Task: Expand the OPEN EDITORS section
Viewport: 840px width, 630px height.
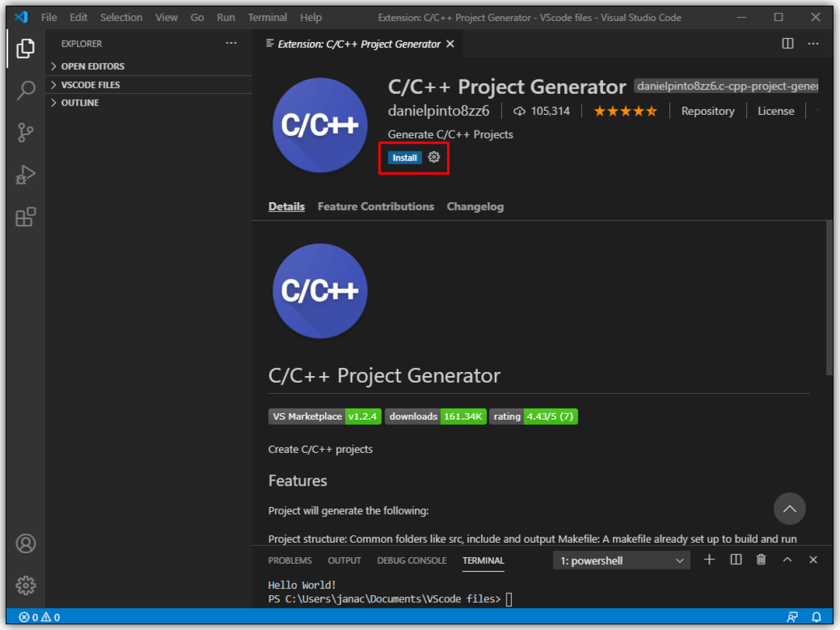Action: 92,66
